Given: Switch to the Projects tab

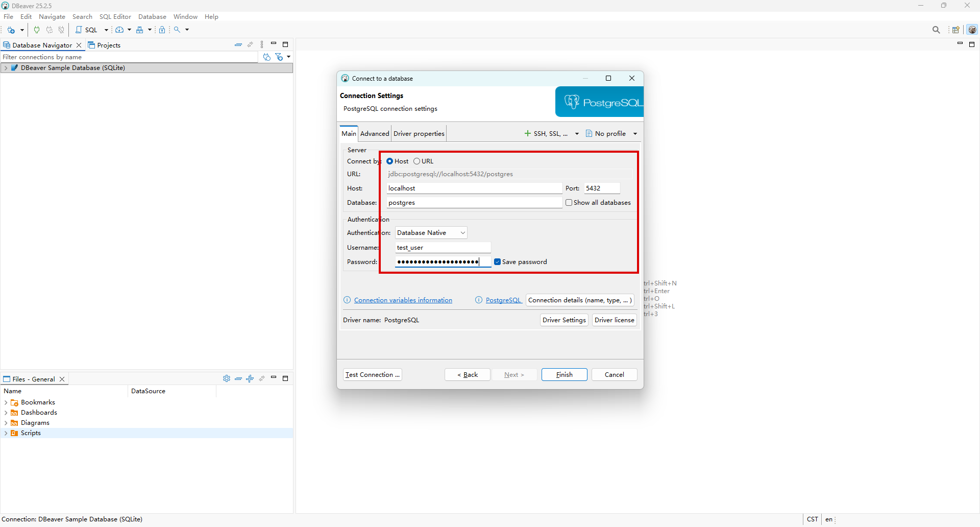Looking at the screenshot, I should [105, 45].
